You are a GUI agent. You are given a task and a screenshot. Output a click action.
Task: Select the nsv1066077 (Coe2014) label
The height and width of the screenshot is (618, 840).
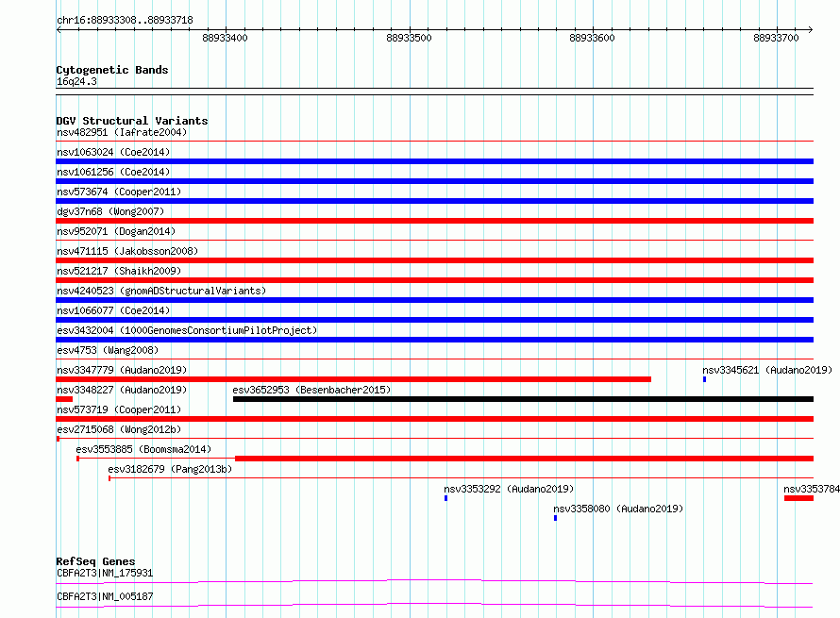click(x=113, y=310)
